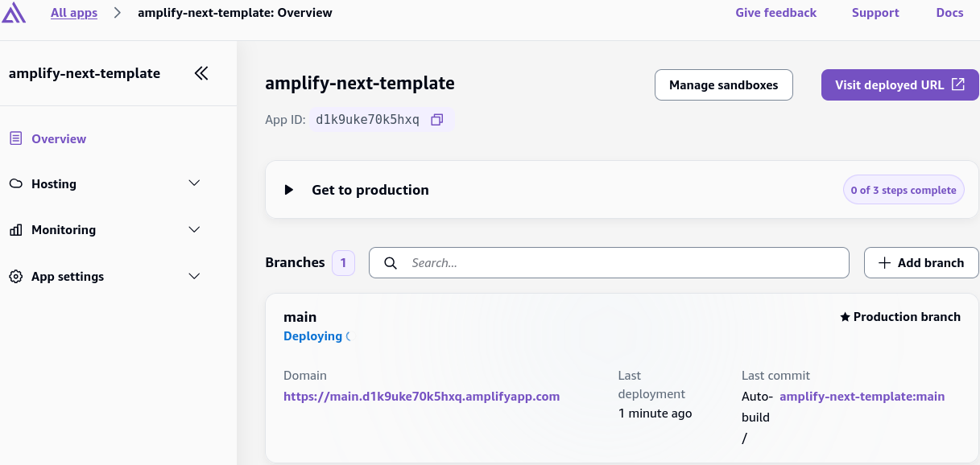The height and width of the screenshot is (465, 980).
Task: Click the Deploying status link
Action: (312, 336)
